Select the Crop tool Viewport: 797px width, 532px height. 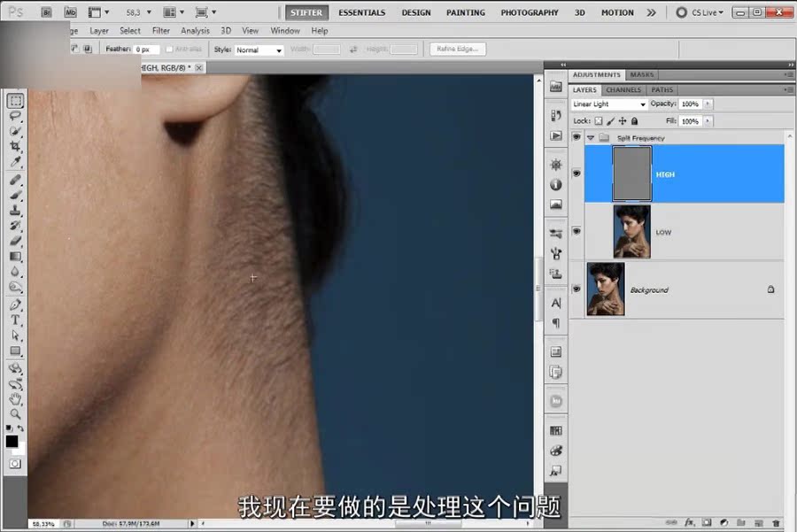point(15,146)
